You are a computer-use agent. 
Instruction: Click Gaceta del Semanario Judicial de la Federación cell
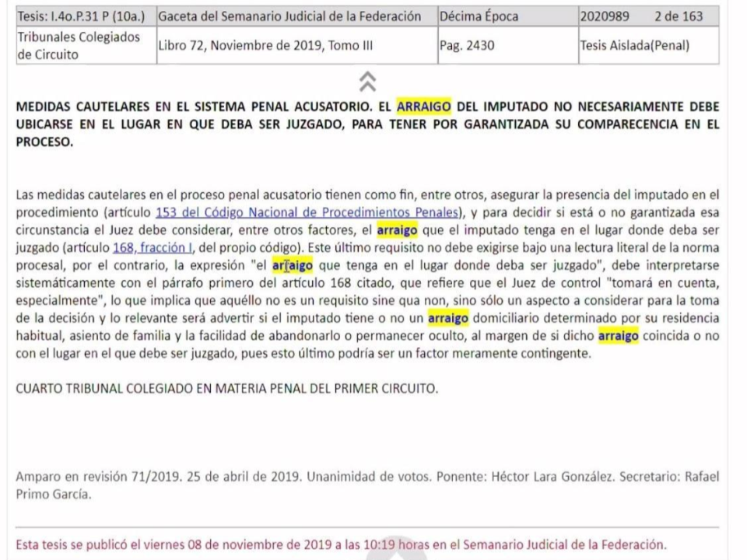pyautogui.click(x=297, y=16)
